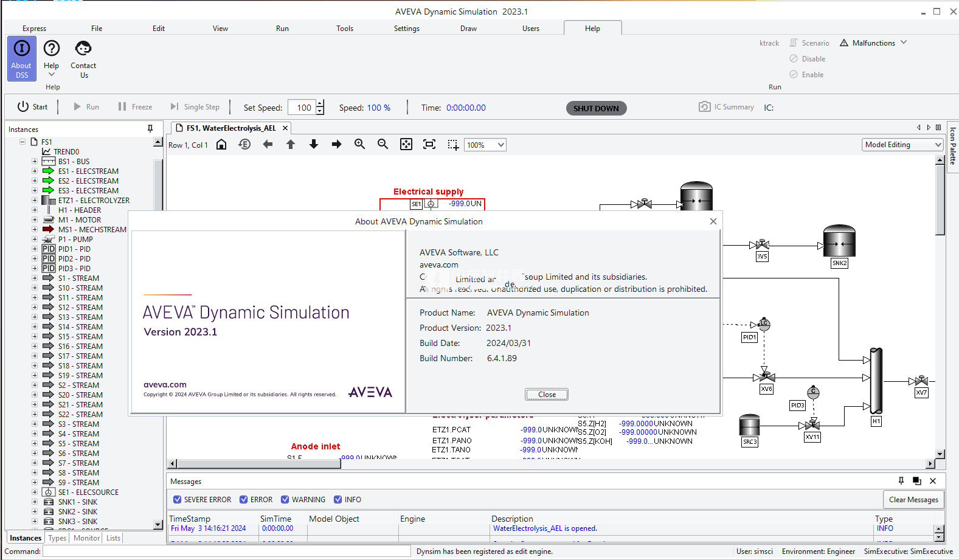The width and height of the screenshot is (959, 560).
Task: Click the zoom to selection region icon
Action: (x=453, y=144)
